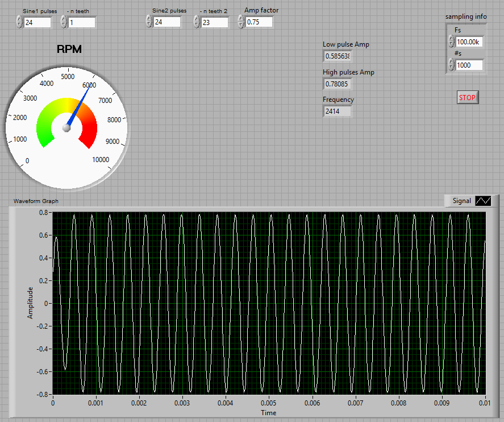Increment Sine1 pulses using its up arrow
Screen dimensions: 504x422
pos(18,19)
